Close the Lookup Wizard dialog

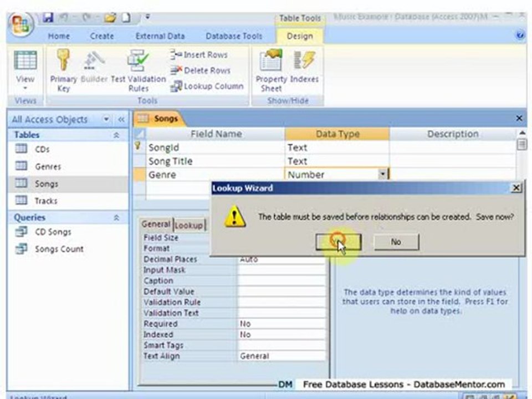pos(516,187)
